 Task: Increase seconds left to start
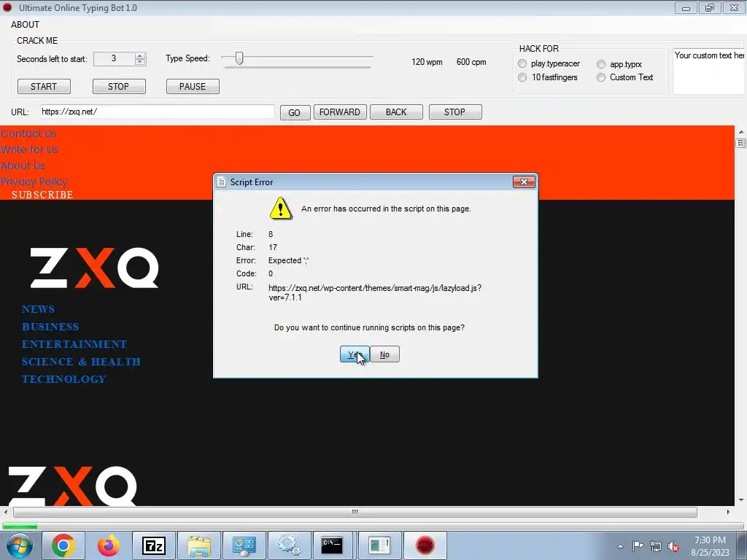click(139, 55)
